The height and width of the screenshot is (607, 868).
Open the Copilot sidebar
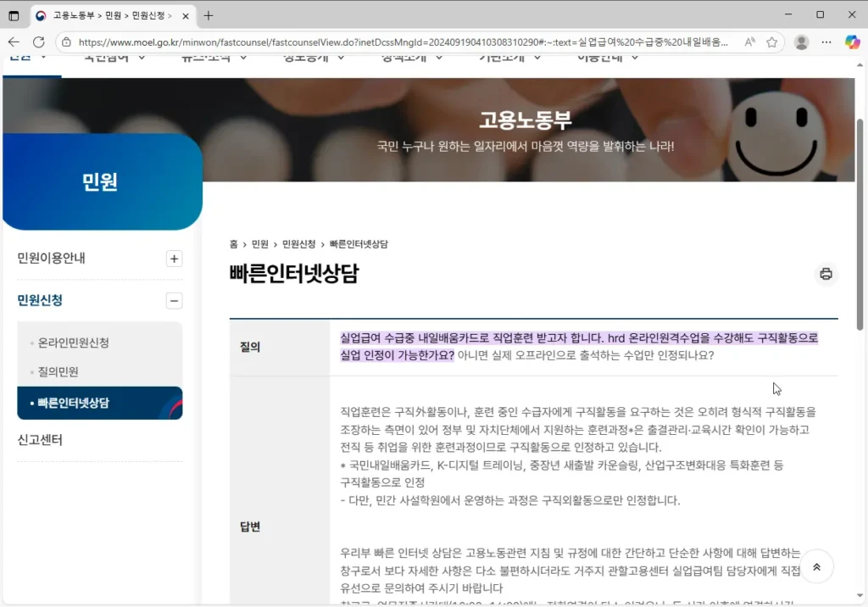(x=852, y=42)
